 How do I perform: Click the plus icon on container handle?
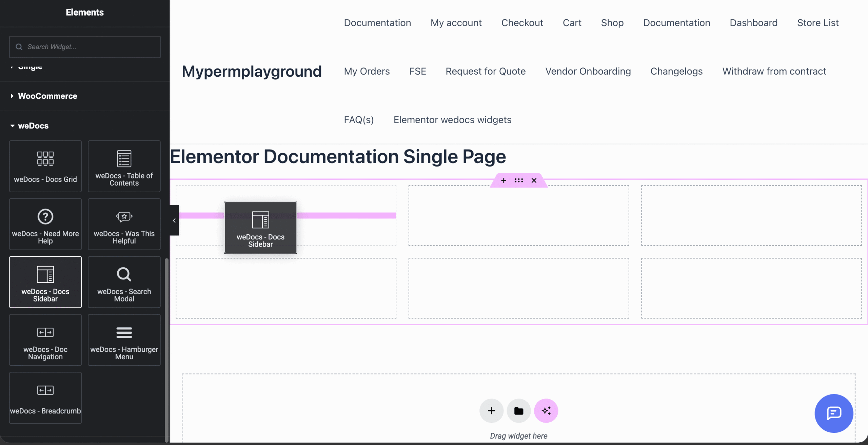click(504, 180)
